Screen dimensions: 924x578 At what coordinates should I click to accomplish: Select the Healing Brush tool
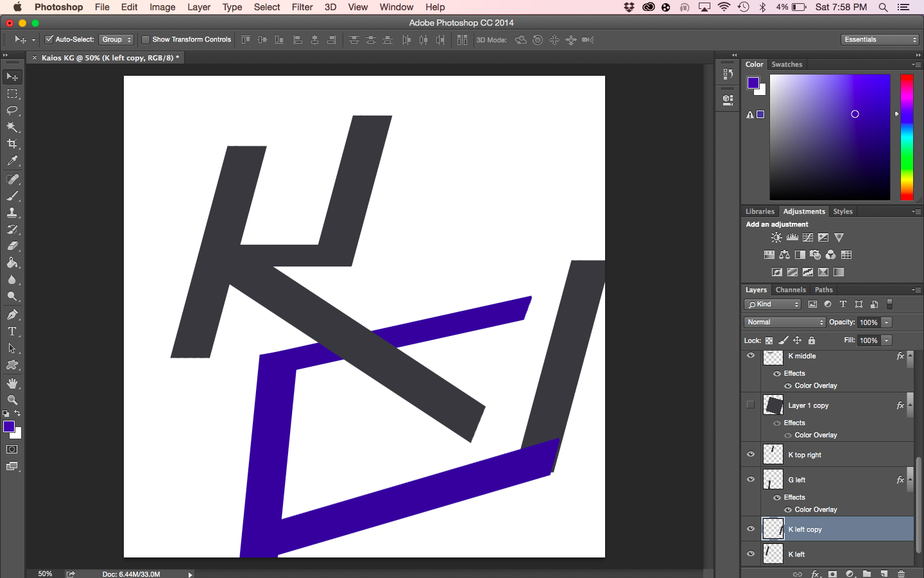pos(12,179)
